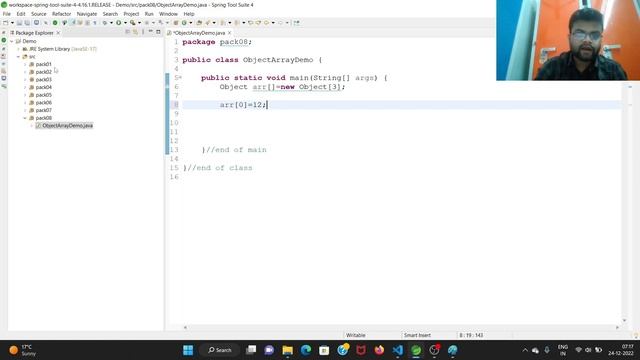
Task: Switch to the ObjectArrayDemo.java editor tab
Action: coord(199,33)
